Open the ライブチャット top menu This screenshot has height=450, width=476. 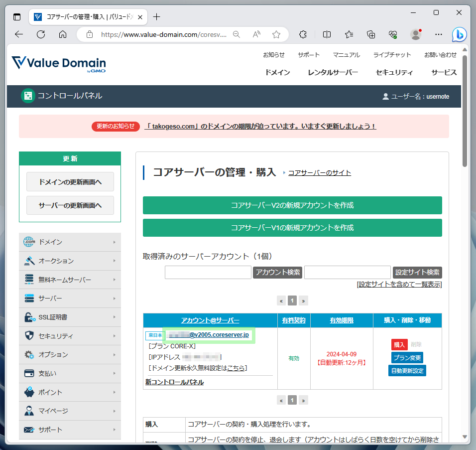[392, 55]
